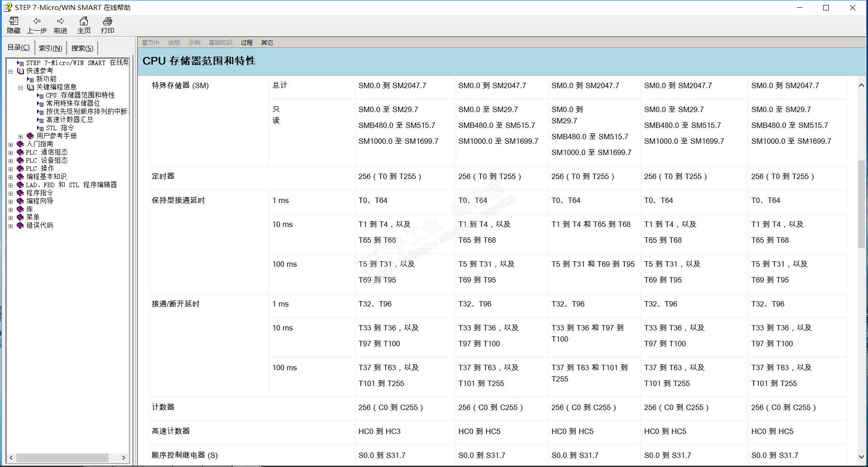Expand the 错误代码 tree node

point(10,226)
